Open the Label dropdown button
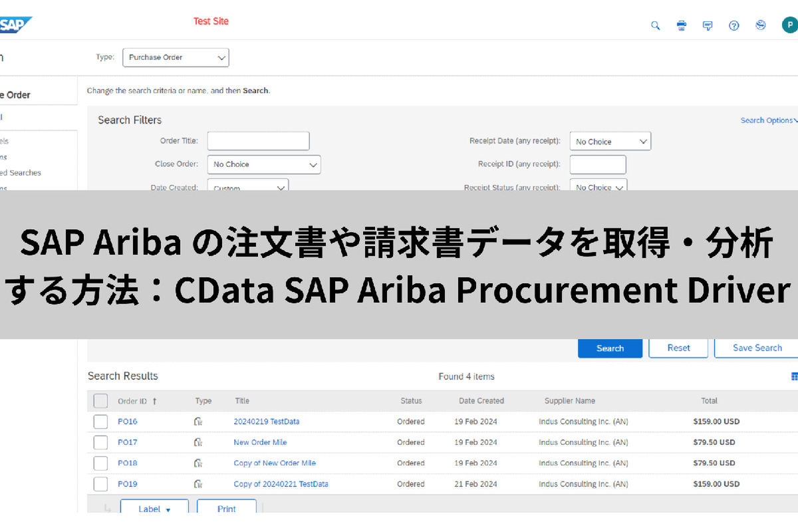798x532 pixels. coord(154,507)
